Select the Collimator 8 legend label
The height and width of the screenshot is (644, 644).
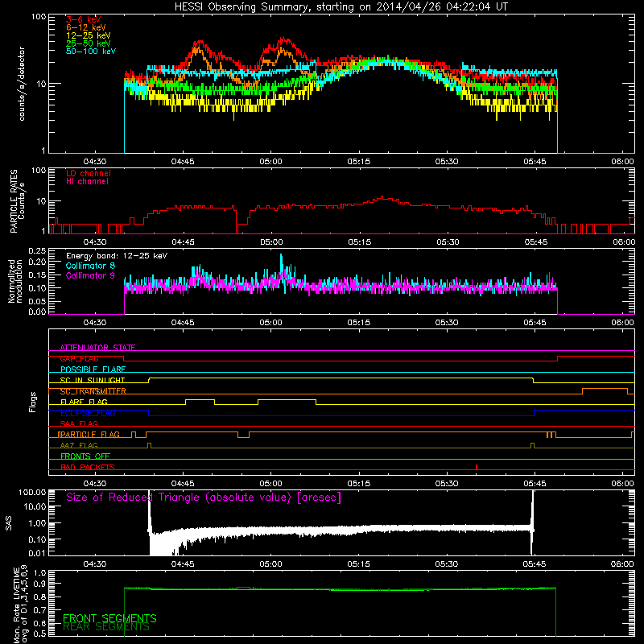(90, 266)
